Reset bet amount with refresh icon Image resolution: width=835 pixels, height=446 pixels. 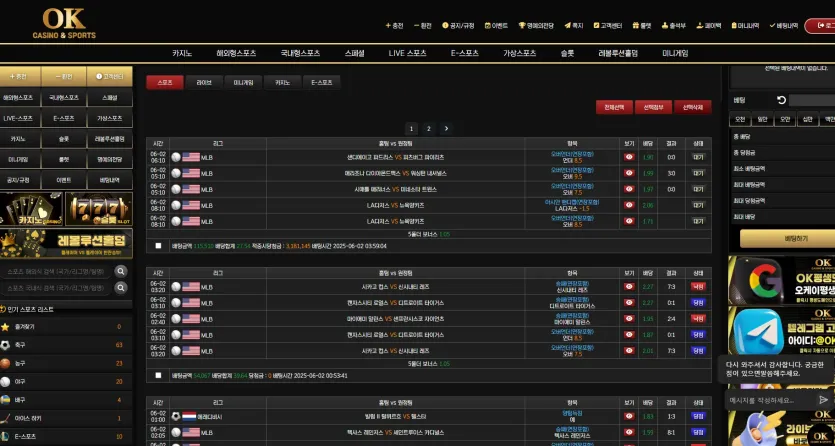point(781,100)
